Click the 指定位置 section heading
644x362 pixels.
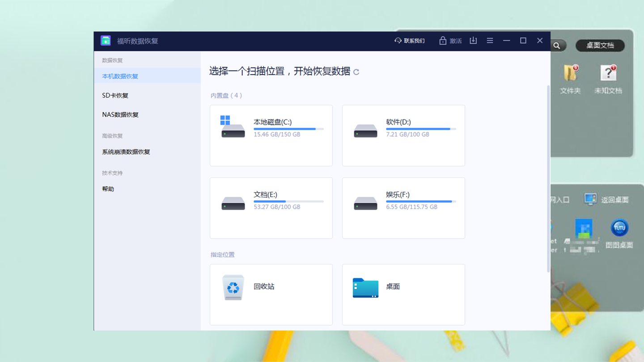click(x=223, y=254)
